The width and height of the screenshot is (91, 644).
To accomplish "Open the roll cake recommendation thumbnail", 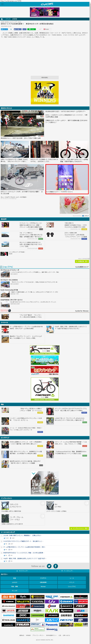I will pos(74,205).
